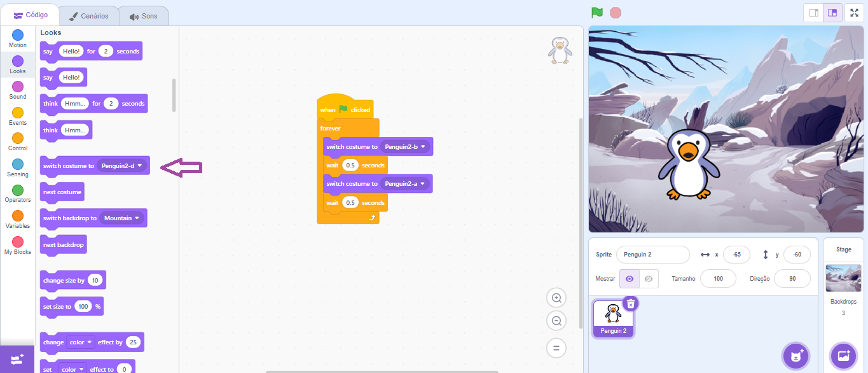The image size is (868, 373).
Task: Enter full screen stage mode
Action: (854, 13)
